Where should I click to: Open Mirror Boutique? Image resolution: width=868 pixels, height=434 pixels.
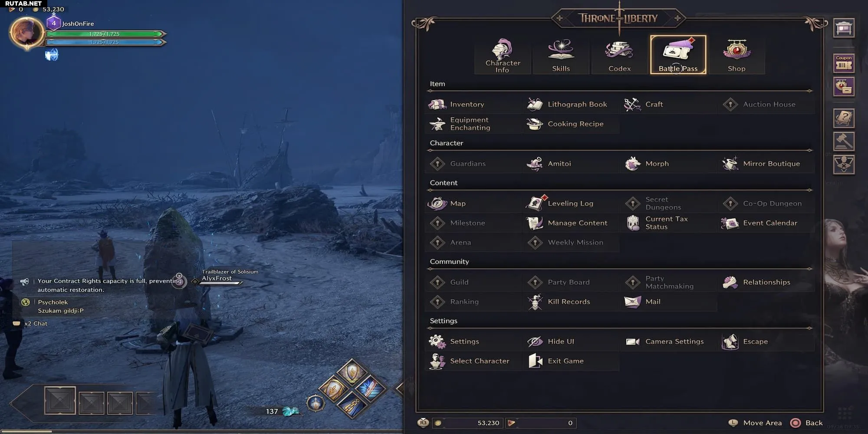click(x=766, y=164)
